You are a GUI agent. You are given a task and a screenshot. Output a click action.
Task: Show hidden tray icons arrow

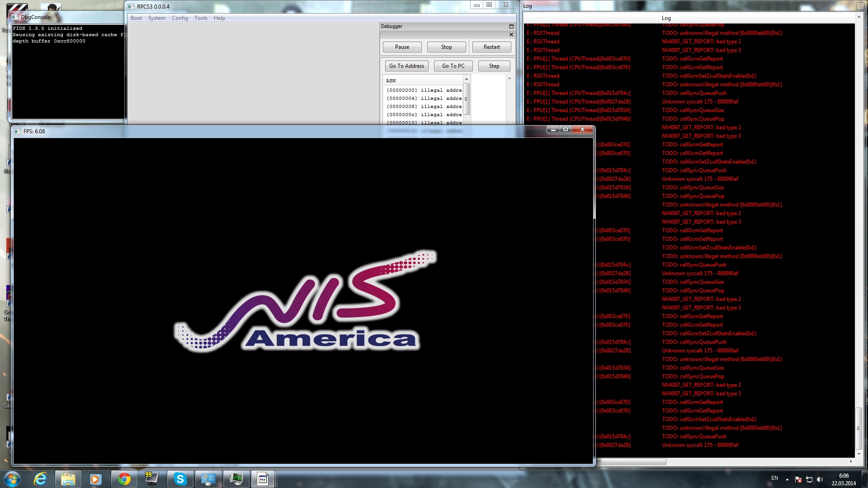point(787,479)
